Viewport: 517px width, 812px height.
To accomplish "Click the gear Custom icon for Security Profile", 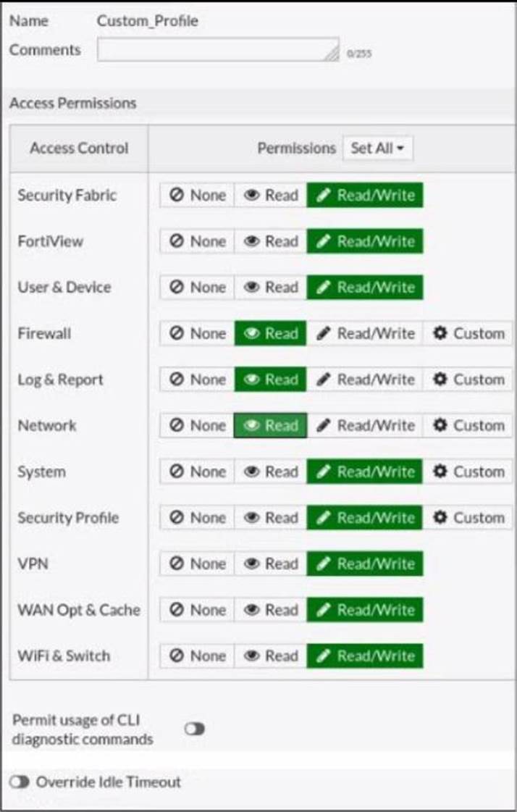I will (440, 518).
